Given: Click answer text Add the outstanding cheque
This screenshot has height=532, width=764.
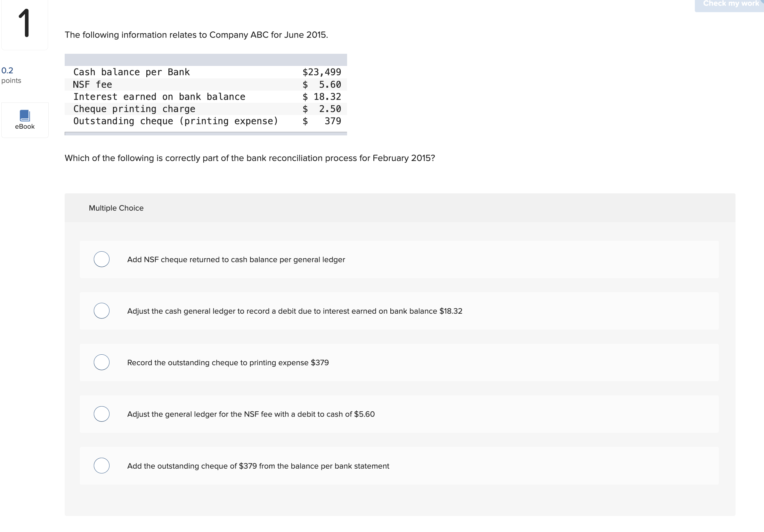Looking at the screenshot, I should coord(258,466).
